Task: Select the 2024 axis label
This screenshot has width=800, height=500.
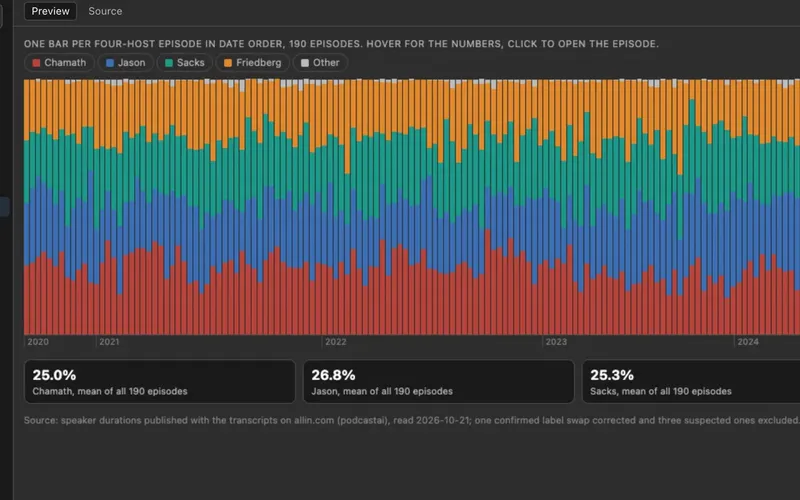Action: click(748, 342)
